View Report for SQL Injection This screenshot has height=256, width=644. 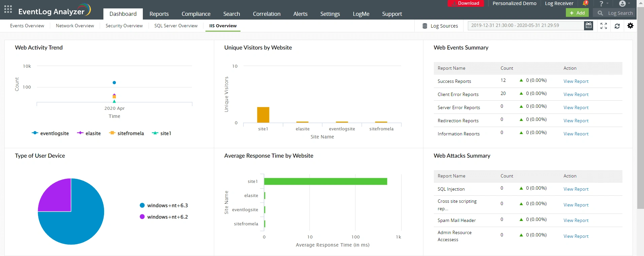576,189
